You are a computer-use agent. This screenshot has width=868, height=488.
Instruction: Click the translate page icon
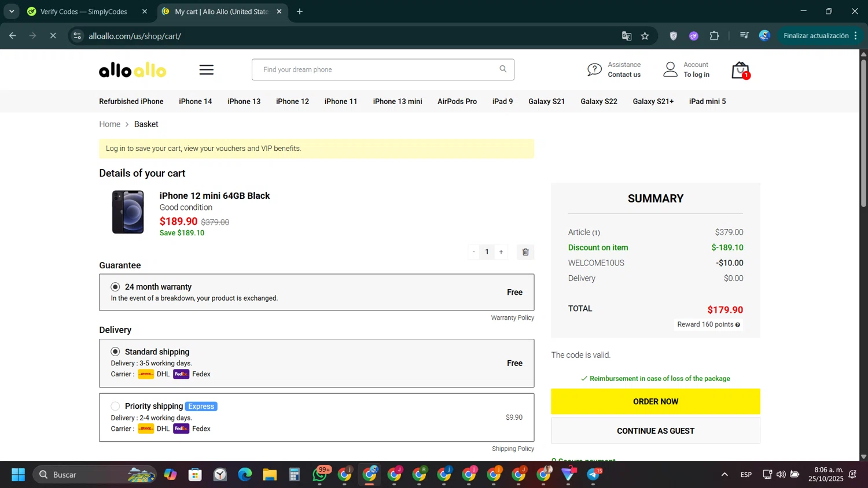[x=627, y=36]
